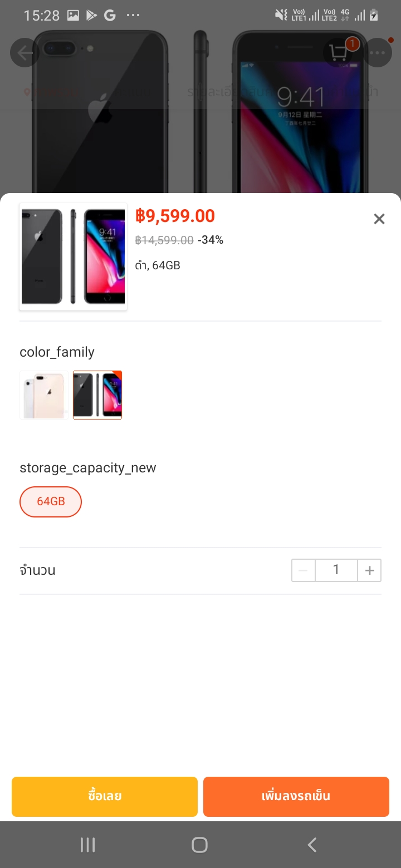The width and height of the screenshot is (401, 868).
Task: Open the three-dot more options menu
Action: click(x=378, y=53)
